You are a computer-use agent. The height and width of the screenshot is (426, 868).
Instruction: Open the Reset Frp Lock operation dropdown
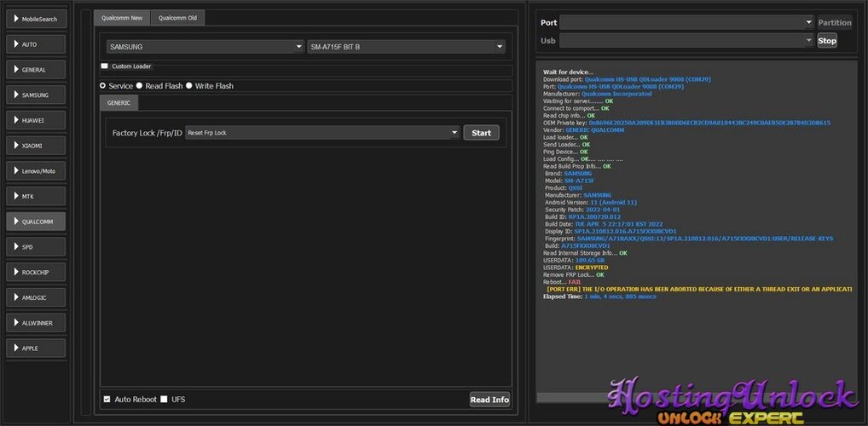coord(322,133)
